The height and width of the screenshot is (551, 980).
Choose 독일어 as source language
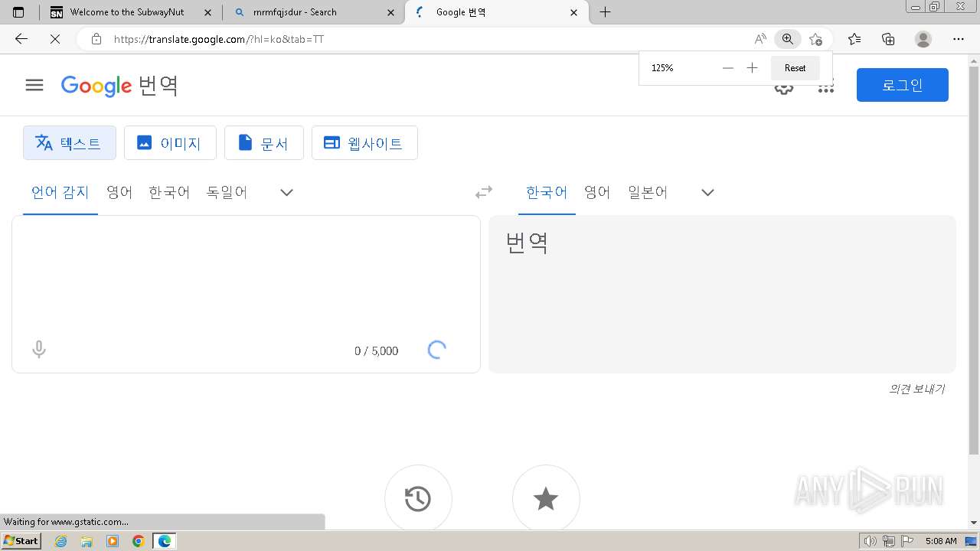click(227, 192)
